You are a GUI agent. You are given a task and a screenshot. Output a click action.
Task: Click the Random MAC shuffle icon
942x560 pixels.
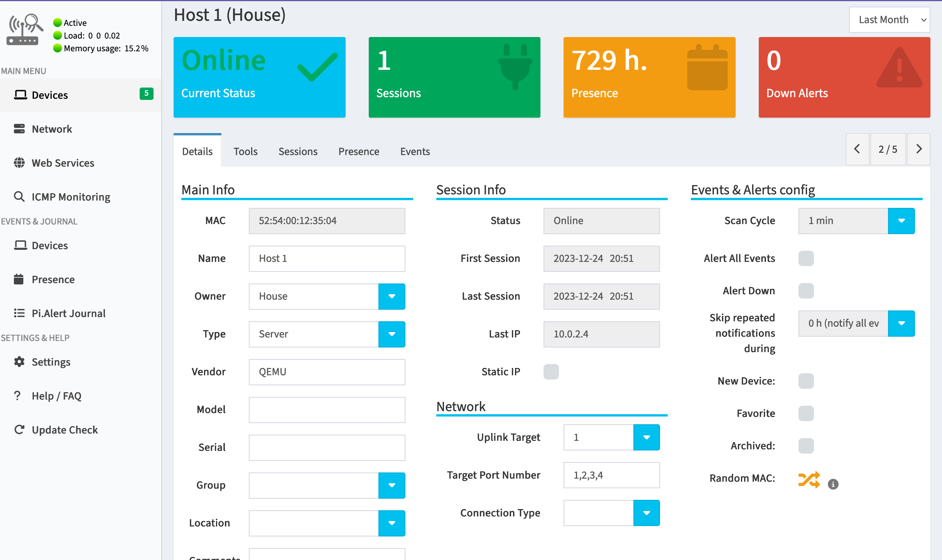(809, 479)
